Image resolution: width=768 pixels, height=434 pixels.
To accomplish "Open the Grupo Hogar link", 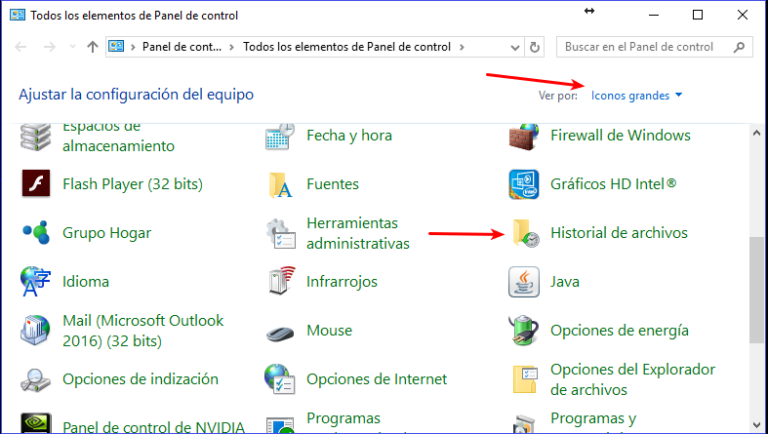I will [107, 233].
